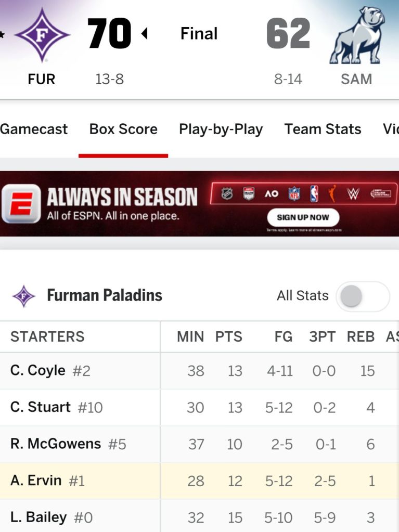The image size is (399, 532).
Task: Click R. McGowens player name
Action: 56,444
